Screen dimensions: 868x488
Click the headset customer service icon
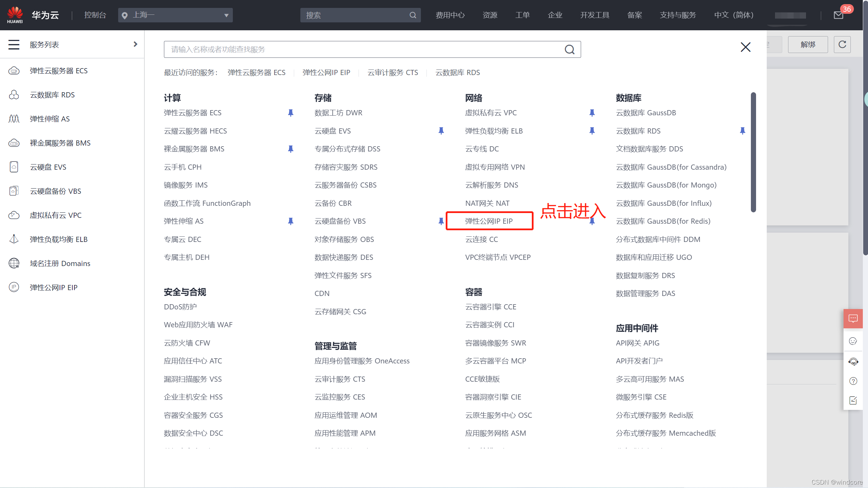tap(853, 361)
